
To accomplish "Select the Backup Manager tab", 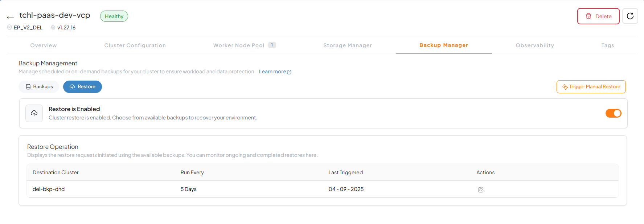I will [444, 45].
